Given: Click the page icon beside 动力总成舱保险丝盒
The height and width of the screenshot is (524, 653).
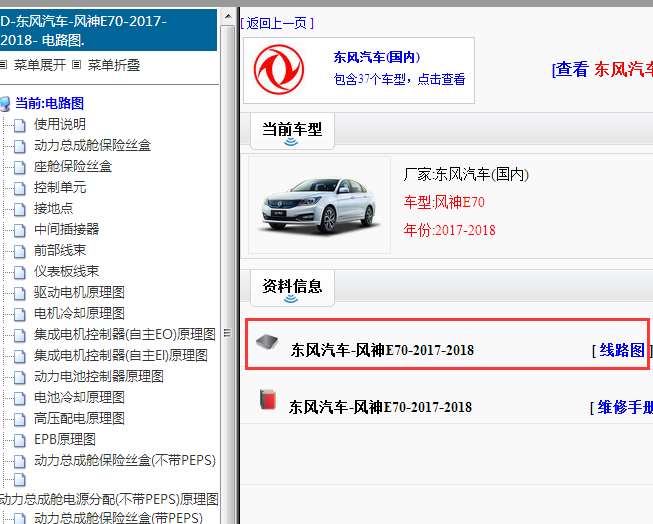Looking at the screenshot, I should [x=20, y=146].
